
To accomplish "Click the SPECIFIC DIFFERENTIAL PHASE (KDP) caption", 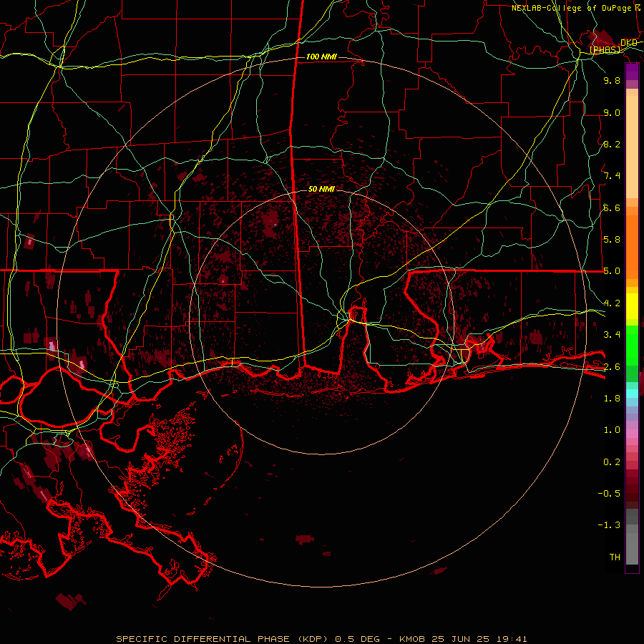I will pos(221,639).
